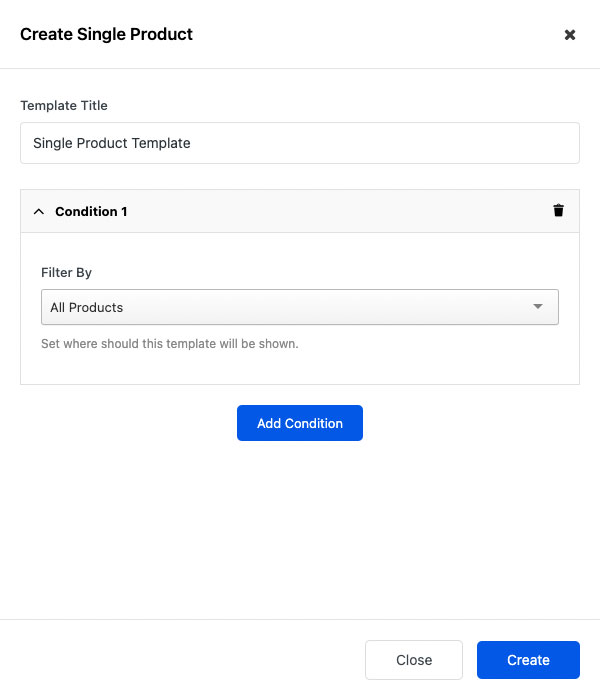Click the template visibility helper text

click(170, 344)
